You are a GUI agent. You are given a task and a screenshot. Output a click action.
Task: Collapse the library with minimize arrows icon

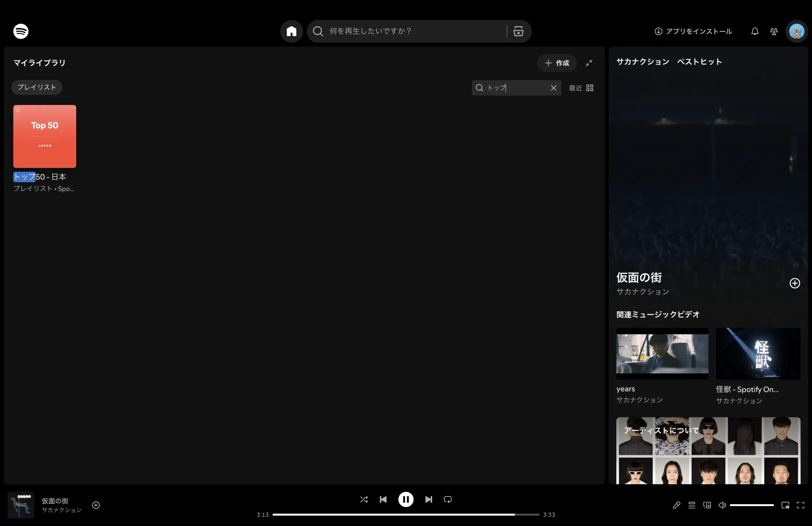coord(589,63)
